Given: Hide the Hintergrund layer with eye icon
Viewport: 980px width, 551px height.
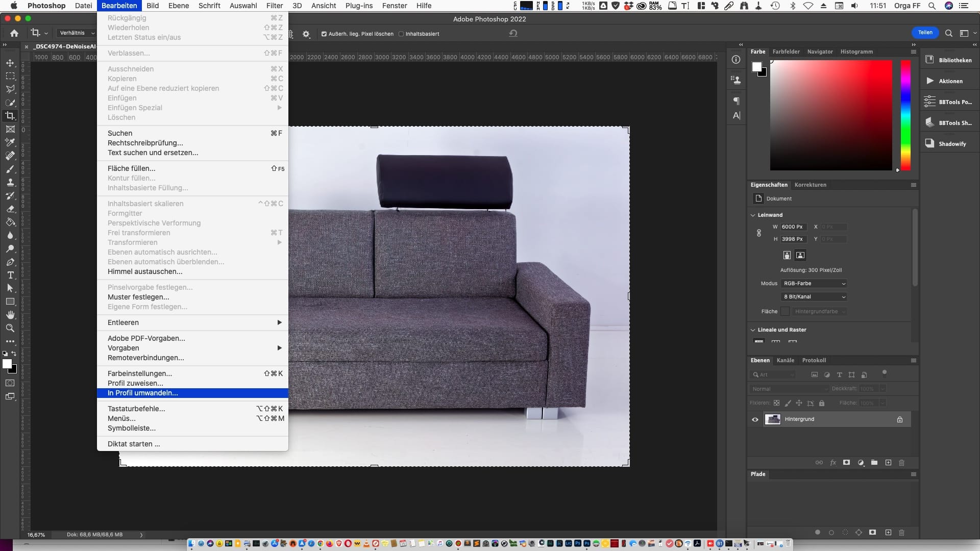Looking at the screenshot, I should click(x=755, y=419).
